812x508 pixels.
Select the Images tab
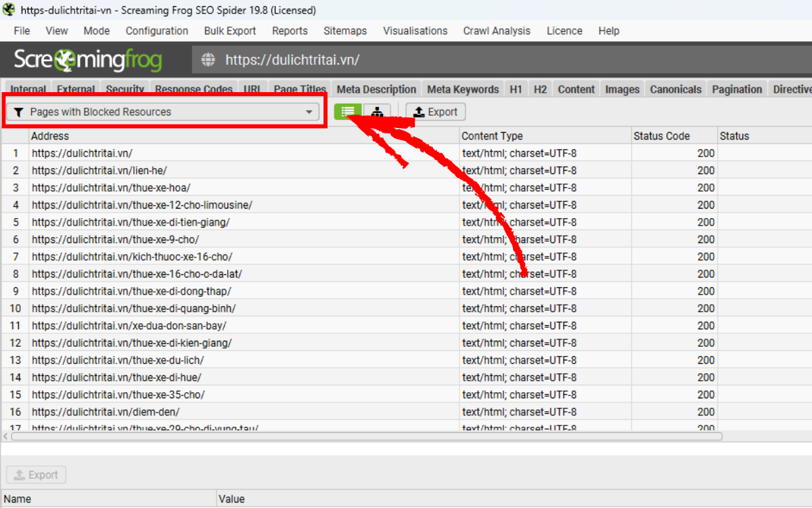(622, 89)
